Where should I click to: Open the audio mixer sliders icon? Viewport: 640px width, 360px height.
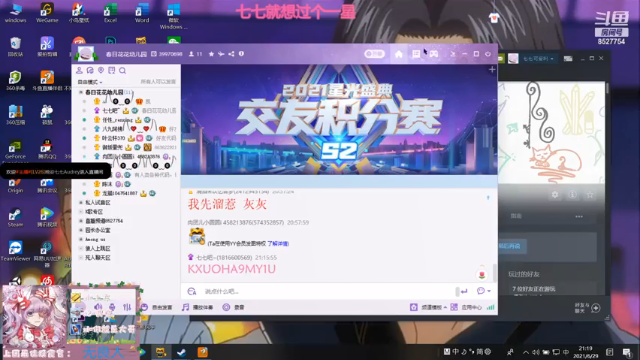pyautogui.click(x=127, y=307)
